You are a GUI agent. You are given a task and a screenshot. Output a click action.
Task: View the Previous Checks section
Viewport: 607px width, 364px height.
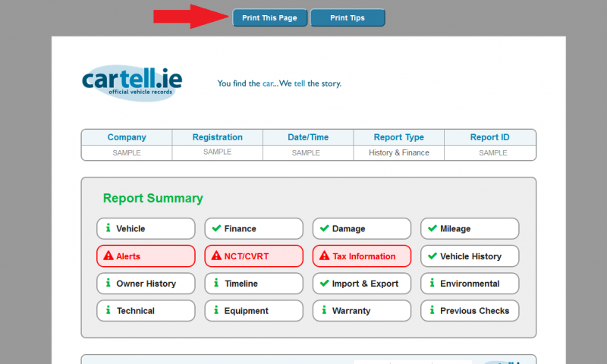pyautogui.click(x=470, y=311)
